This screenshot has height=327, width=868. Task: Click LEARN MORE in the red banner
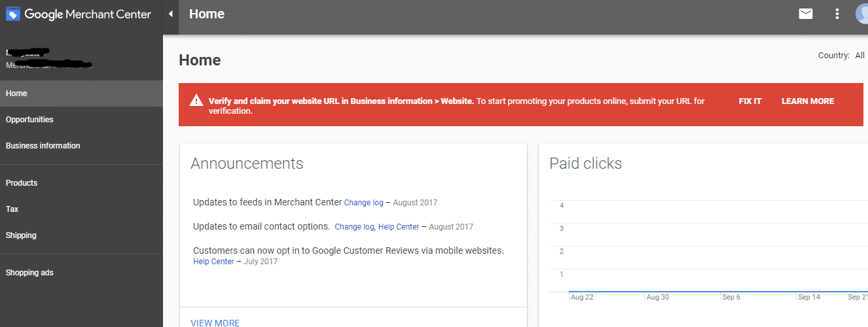(808, 101)
